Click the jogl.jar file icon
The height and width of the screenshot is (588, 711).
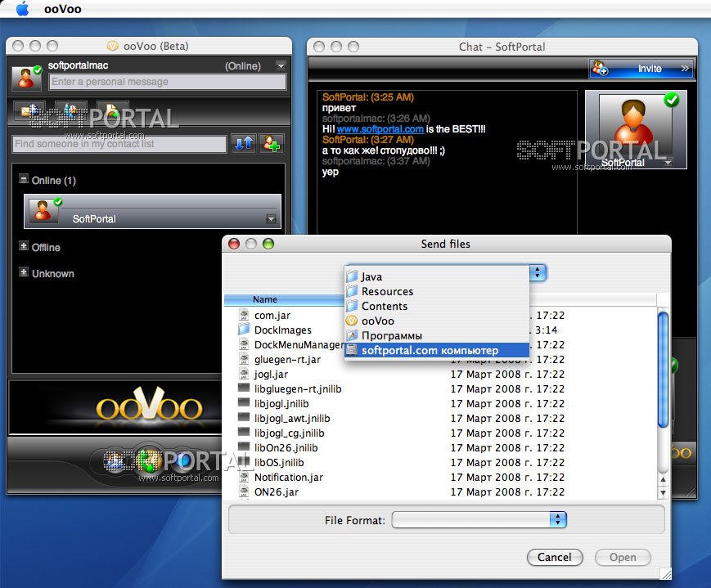(x=244, y=373)
